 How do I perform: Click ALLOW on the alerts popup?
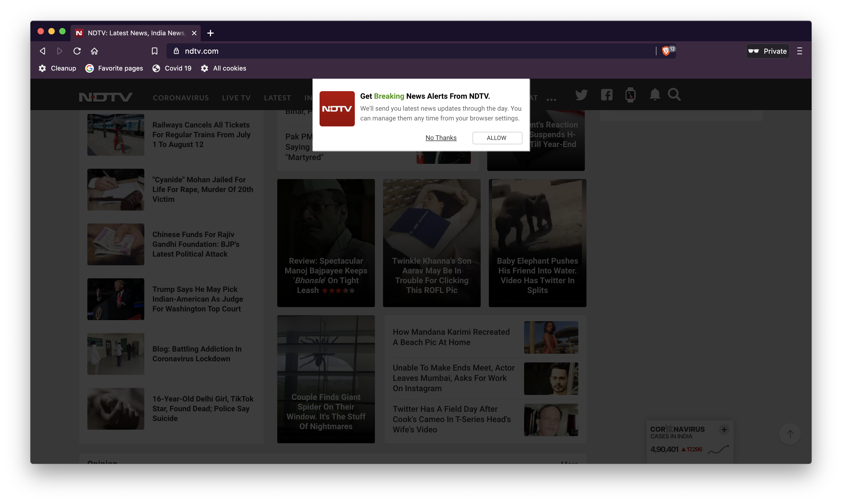point(497,138)
